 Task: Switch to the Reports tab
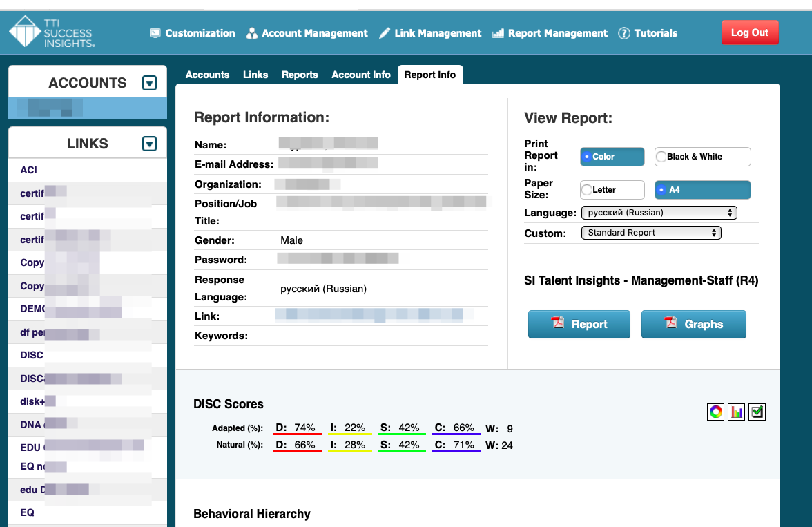point(300,75)
